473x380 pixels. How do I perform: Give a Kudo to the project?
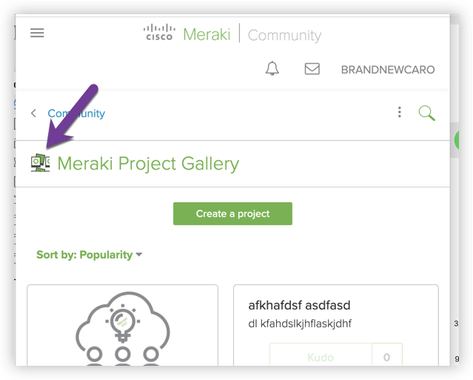pyautogui.click(x=320, y=357)
